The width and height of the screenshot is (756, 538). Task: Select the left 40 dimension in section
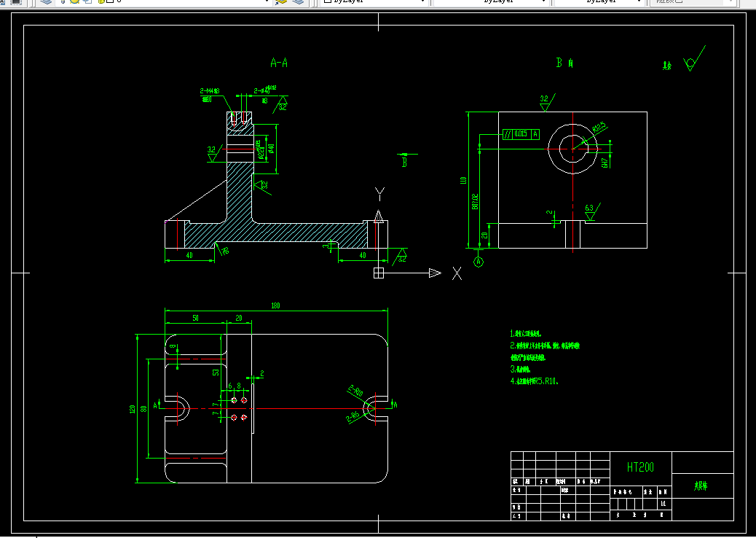(189, 255)
